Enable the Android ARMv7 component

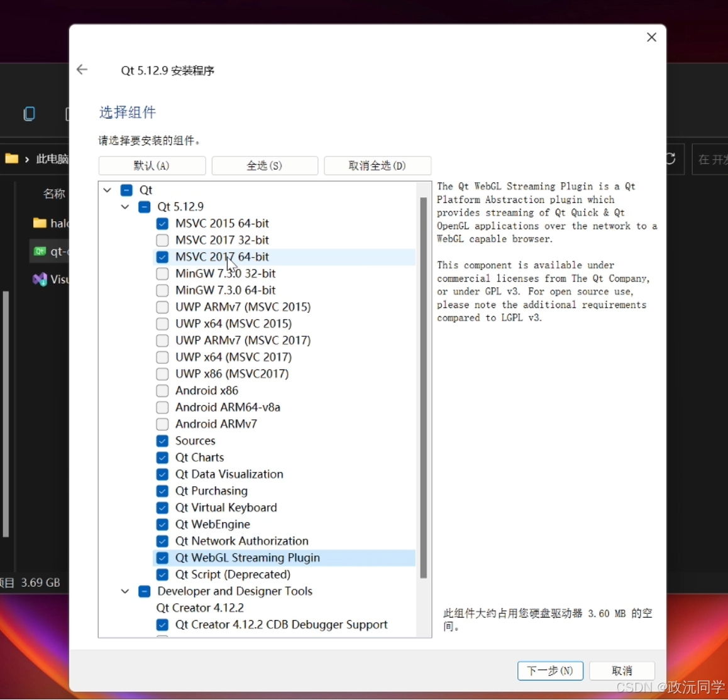pos(162,424)
